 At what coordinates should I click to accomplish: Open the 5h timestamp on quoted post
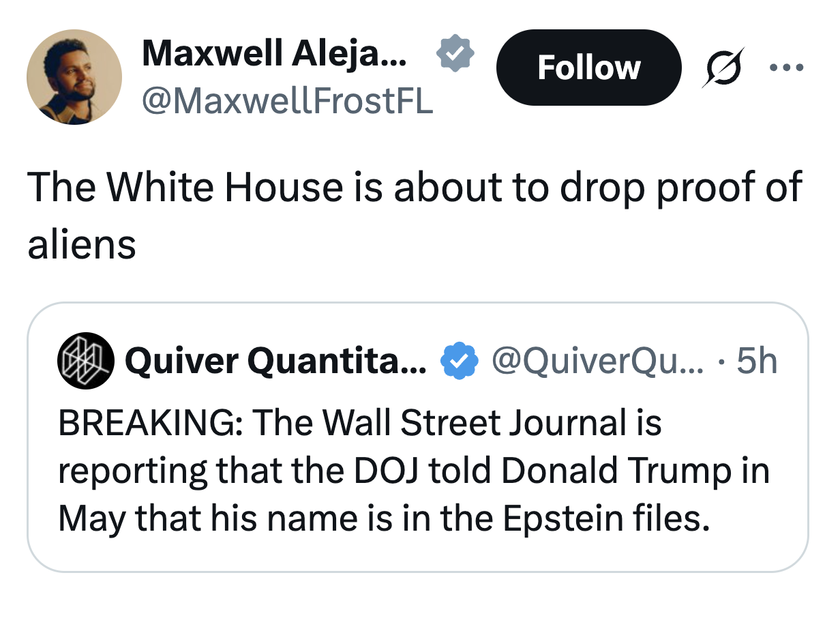(x=757, y=362)
